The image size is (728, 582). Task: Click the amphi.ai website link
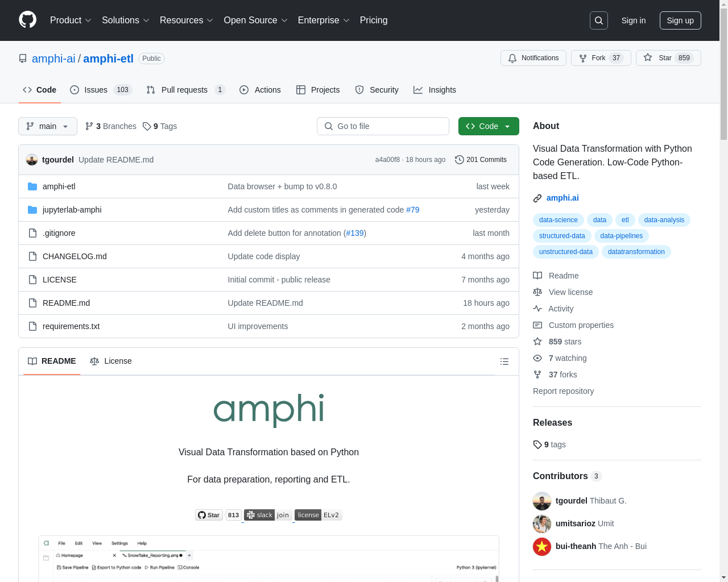click(x=562, y=198)
